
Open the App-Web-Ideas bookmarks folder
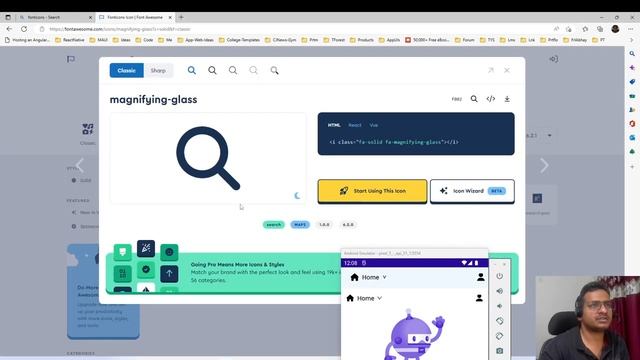[195, 40]
